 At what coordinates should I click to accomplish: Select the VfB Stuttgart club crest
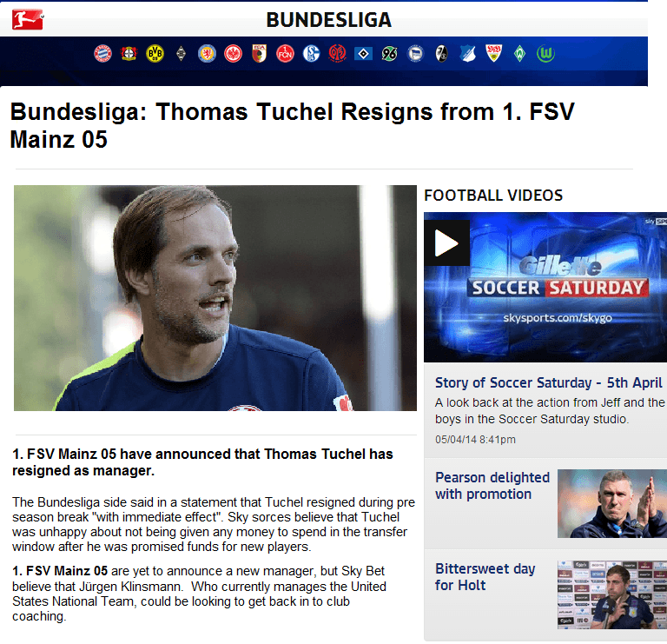(x=494, y=54)
